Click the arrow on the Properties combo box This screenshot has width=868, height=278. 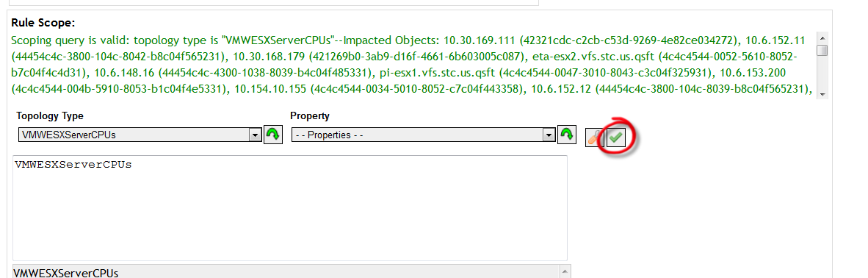[549, 135]
